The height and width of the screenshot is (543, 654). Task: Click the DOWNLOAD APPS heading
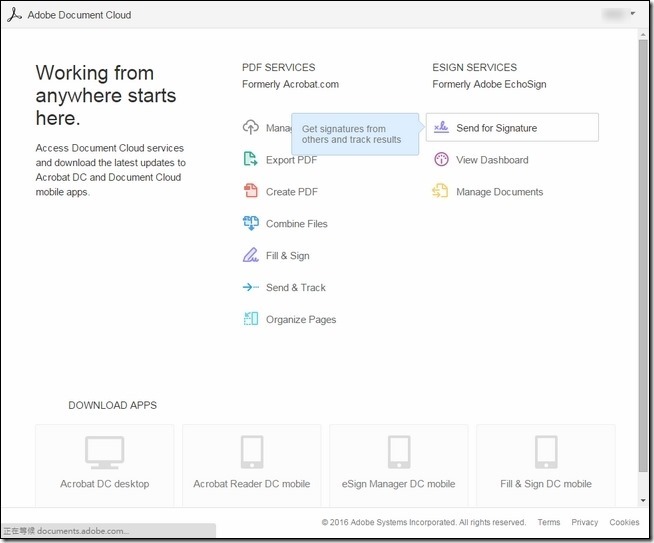(113, 405)
